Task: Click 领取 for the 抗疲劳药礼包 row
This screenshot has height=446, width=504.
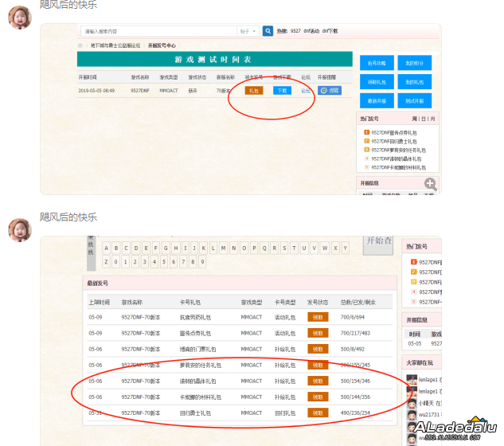Action: click(x=318, y=317)
